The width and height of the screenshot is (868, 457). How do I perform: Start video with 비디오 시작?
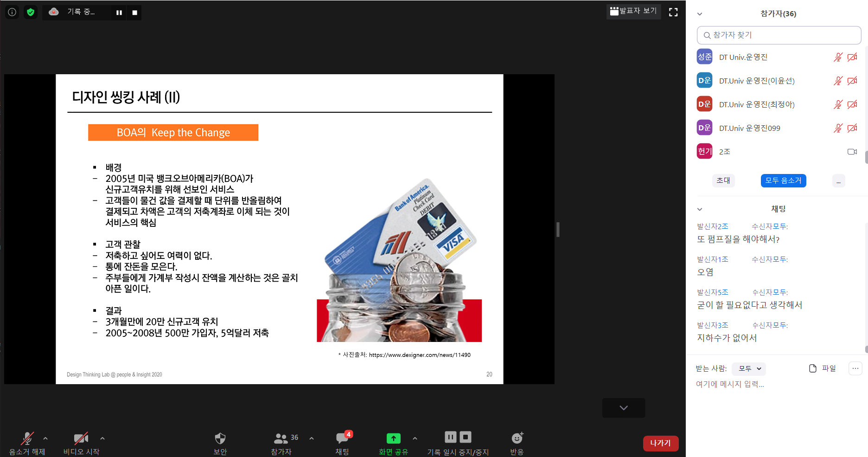(81, 438)
